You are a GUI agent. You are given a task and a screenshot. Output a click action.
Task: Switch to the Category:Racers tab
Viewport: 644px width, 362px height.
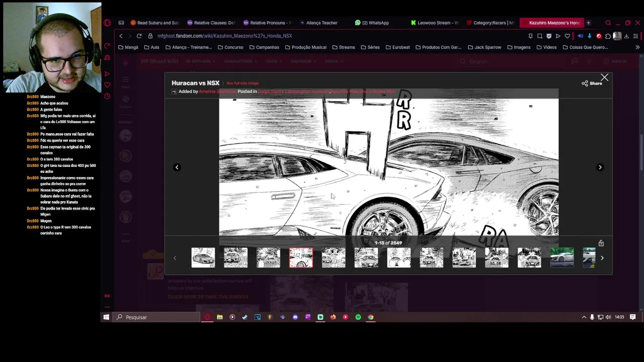click(491, 23)
